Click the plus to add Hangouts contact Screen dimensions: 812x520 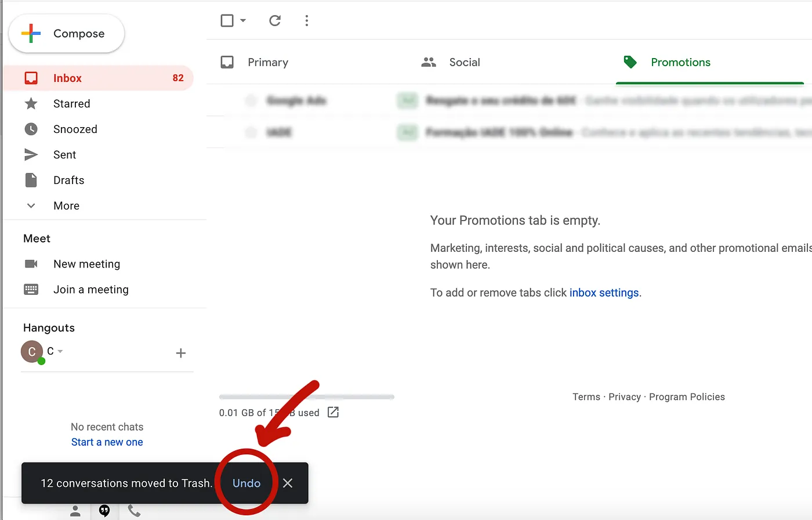tap(181, 353)
